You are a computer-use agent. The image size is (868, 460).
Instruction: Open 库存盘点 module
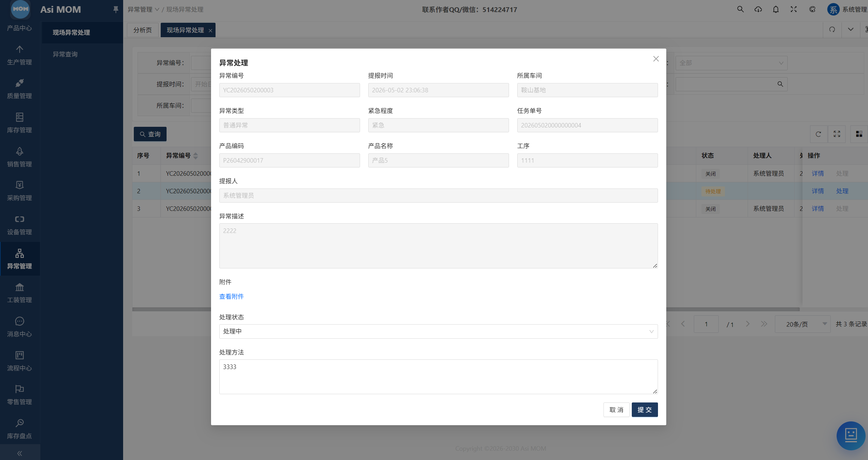click(20, 429)
